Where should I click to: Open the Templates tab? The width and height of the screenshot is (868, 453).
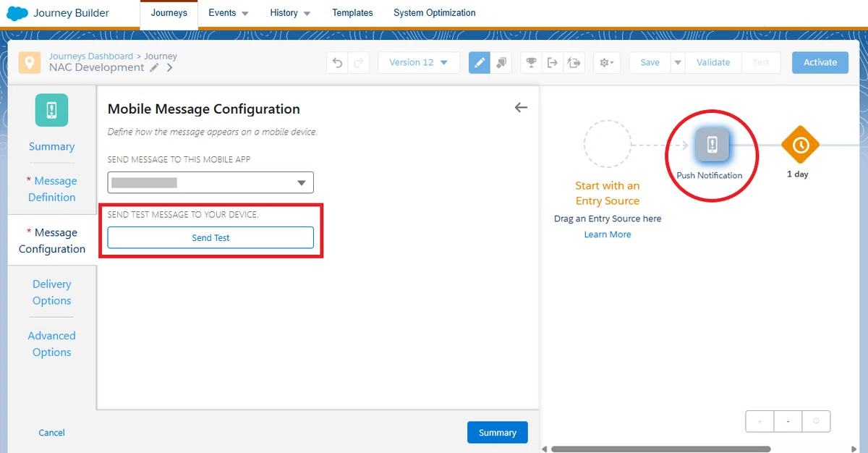[352, 13]
